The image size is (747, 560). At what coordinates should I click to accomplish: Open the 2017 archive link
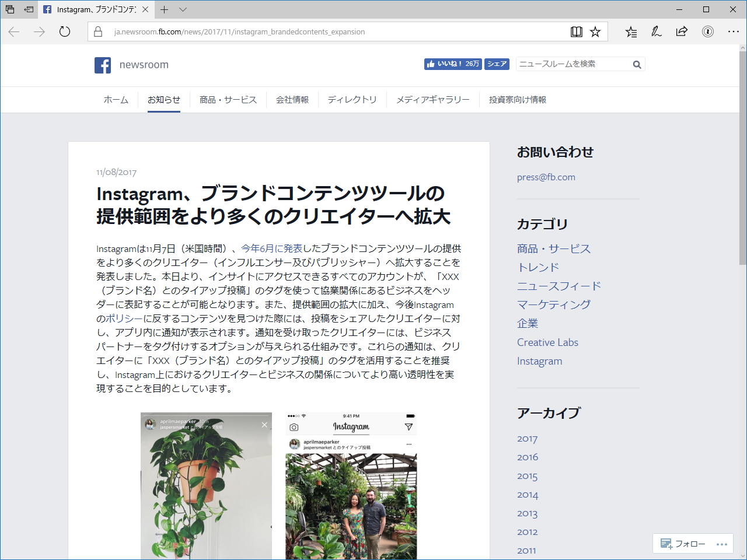(x=528, y=439)
